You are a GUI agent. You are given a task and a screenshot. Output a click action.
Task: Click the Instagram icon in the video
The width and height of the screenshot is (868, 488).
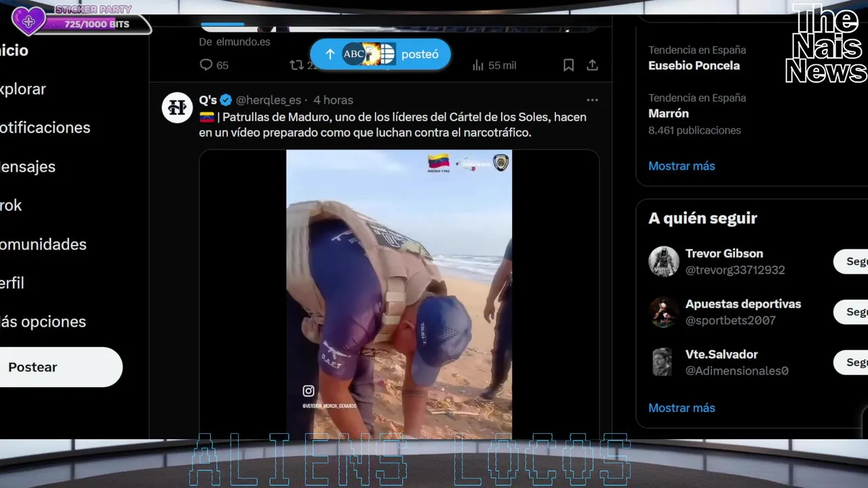point(309,390)
